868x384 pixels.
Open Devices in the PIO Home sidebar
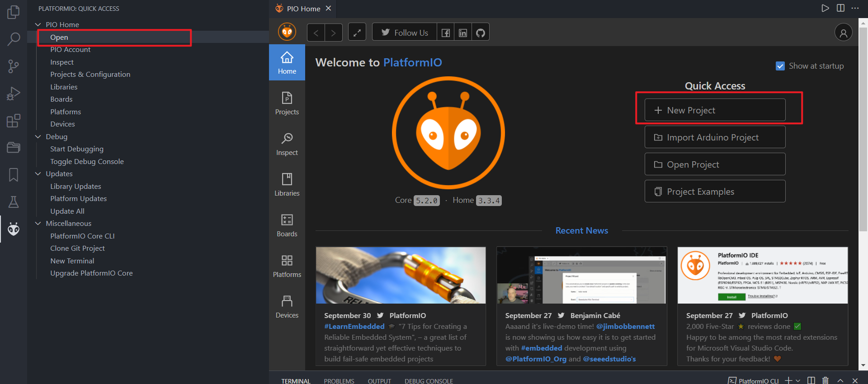(287, 307)
